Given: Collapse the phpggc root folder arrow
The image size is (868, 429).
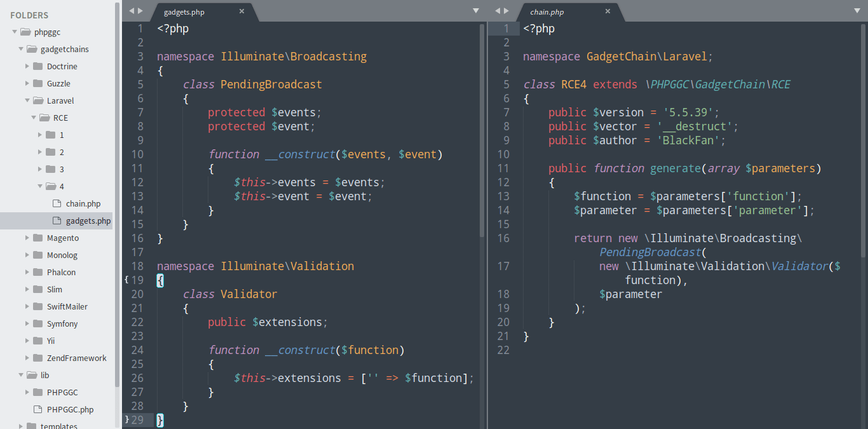Looking at the screenshot, I should click(15, 32).
